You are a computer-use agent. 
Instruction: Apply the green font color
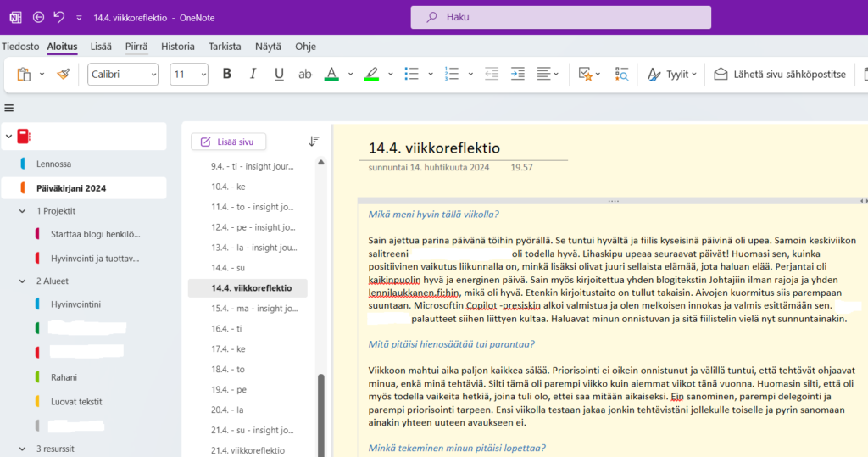[x=331, y=74]
